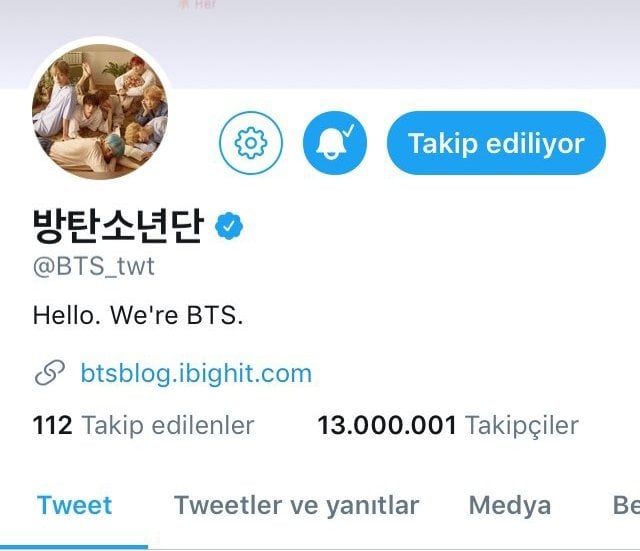Open the gear settings icon
This screenshot has height=551, width=640.
(251, 143)
